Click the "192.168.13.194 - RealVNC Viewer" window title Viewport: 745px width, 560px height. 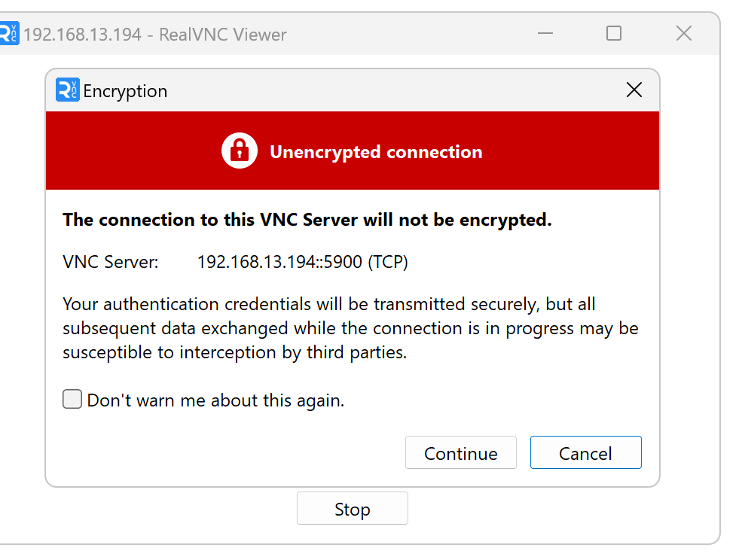tap(154, 35)
